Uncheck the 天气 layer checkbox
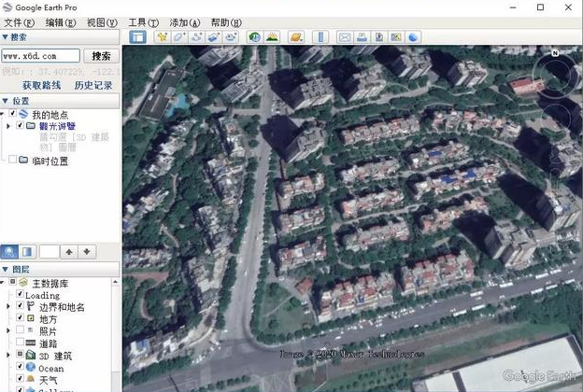The height and width of the screenshot is (392, 583). coord(20,378)
